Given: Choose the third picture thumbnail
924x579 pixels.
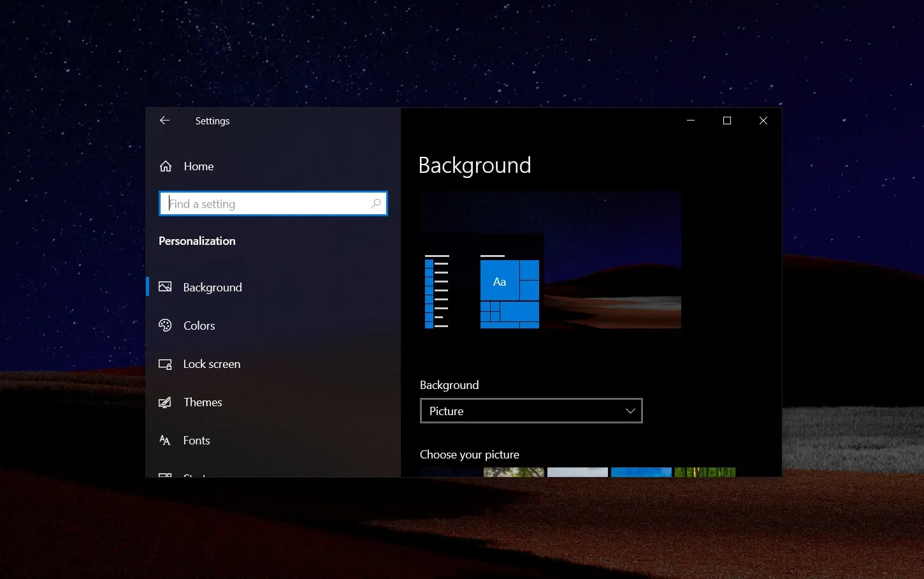Looking at the screenshot, I should [x=577, y=472].
